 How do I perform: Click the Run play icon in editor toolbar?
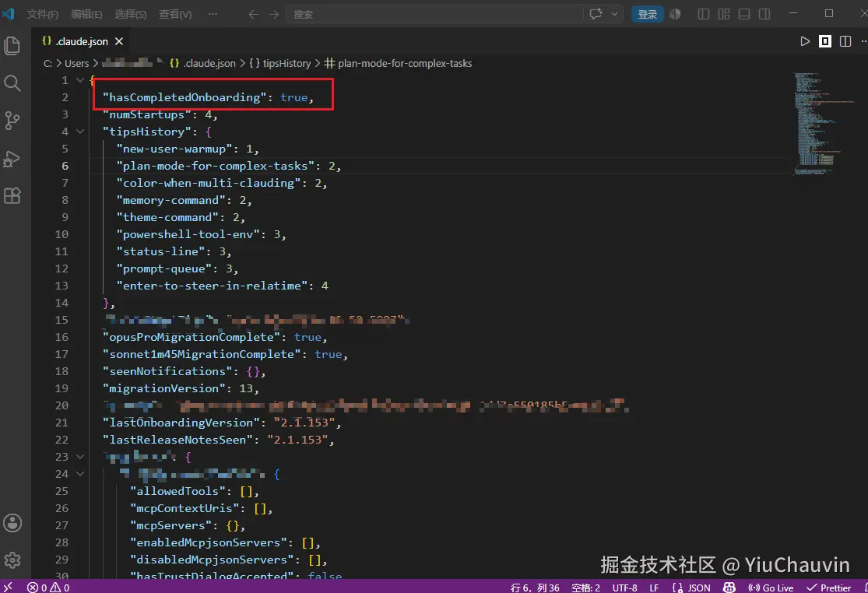[805, 41]
